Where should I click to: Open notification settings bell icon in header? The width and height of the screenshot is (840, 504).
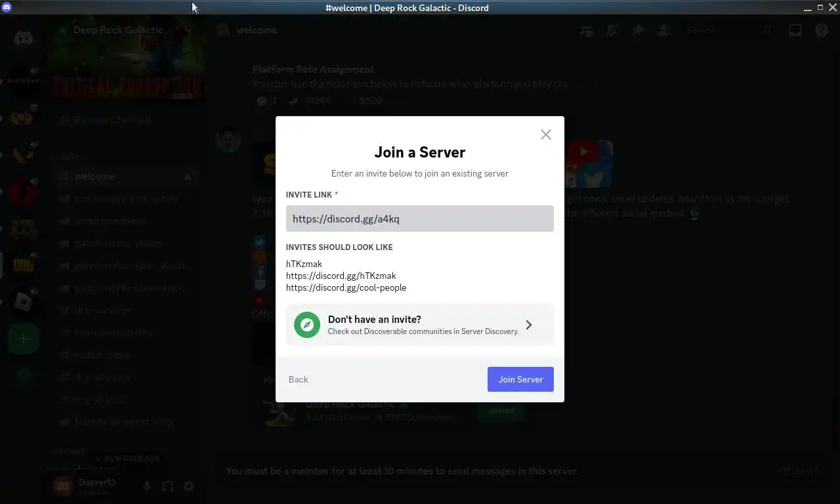point(612,30)
